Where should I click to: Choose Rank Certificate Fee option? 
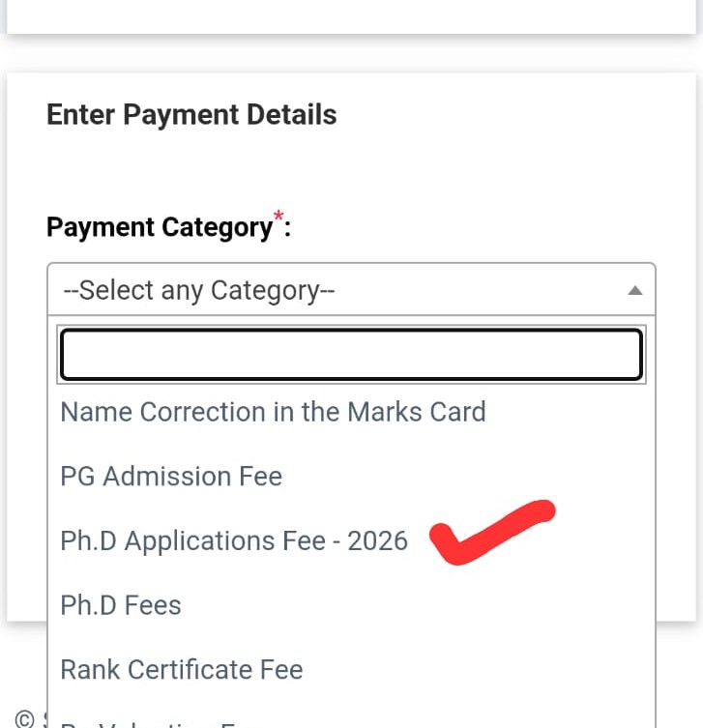point(182,670)
